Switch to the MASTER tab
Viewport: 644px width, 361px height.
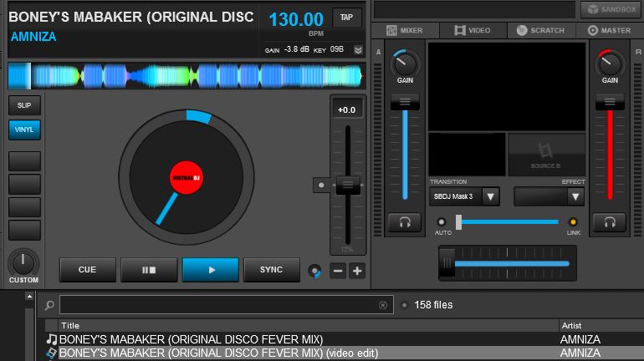point(609,30)
